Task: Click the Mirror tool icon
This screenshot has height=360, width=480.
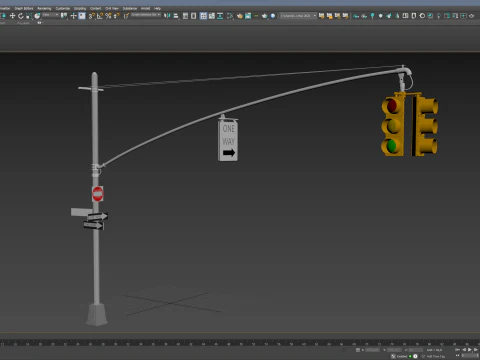Action: (x=167, y=16)
